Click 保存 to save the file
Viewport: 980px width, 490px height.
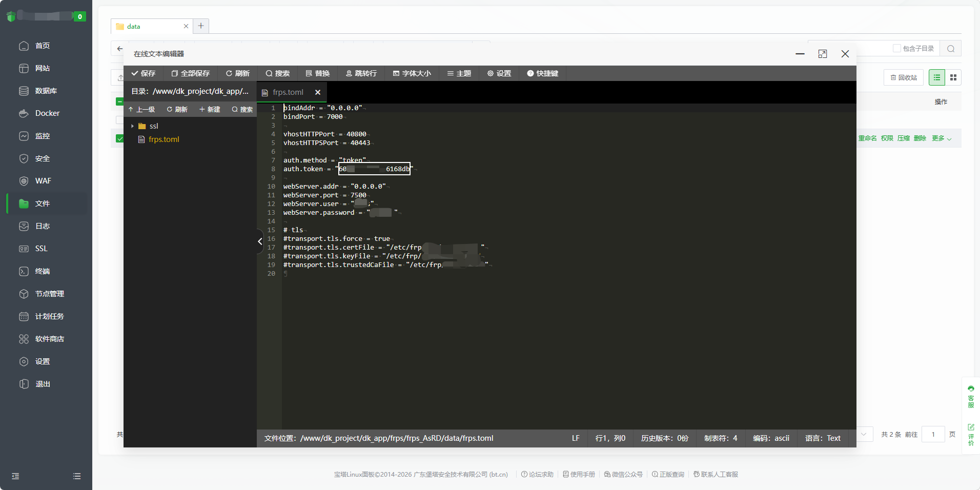click(x=143, y=73)
